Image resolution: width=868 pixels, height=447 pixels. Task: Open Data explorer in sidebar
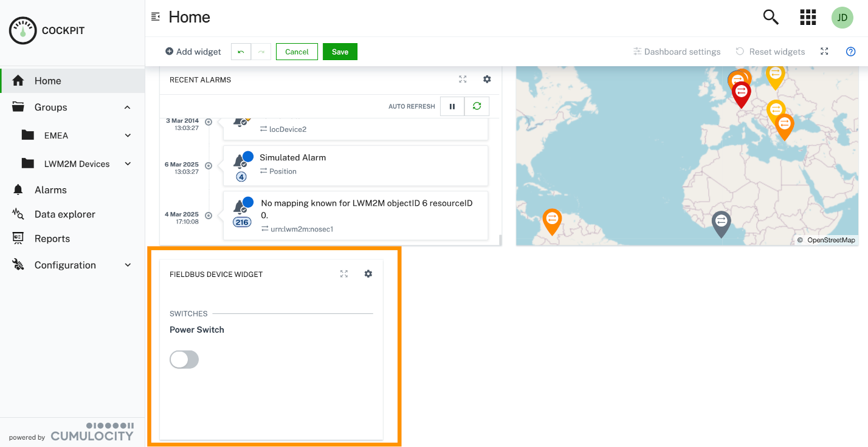tap(64, 214)
